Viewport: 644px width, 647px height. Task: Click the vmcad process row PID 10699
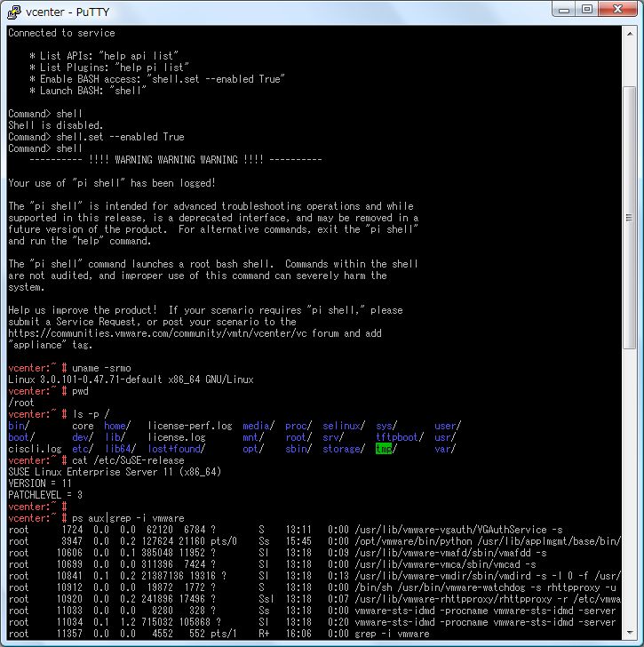(272, 564)
